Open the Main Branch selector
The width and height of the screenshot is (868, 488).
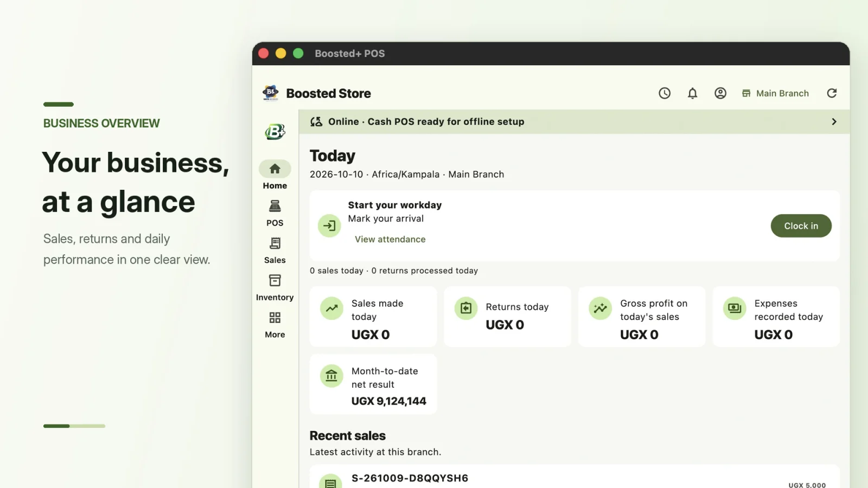pos(775,93)
